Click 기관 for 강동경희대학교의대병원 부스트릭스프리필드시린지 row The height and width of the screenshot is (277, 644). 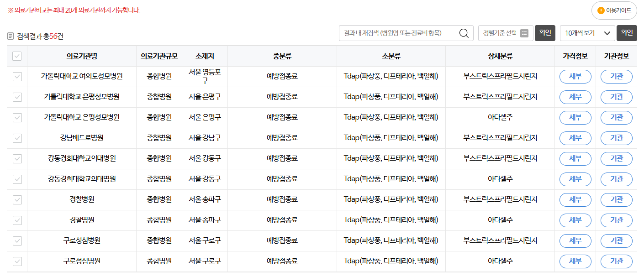coord(616,159)
